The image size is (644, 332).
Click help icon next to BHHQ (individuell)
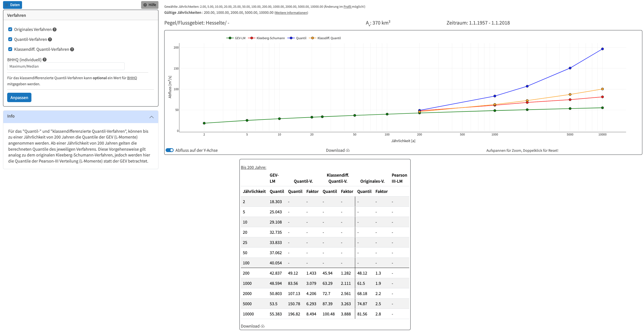point(45,60)
